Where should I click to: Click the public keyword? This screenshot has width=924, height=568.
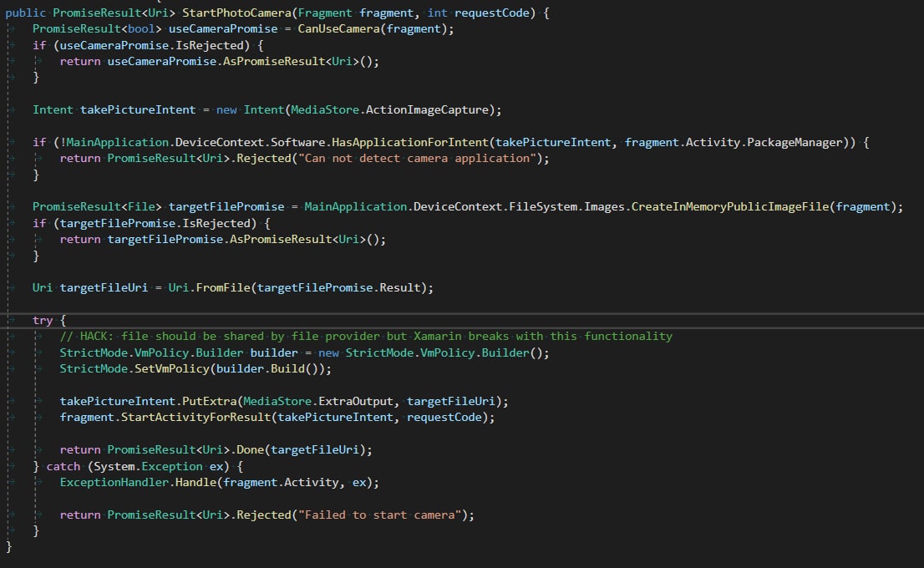click(x=25, y=13)
